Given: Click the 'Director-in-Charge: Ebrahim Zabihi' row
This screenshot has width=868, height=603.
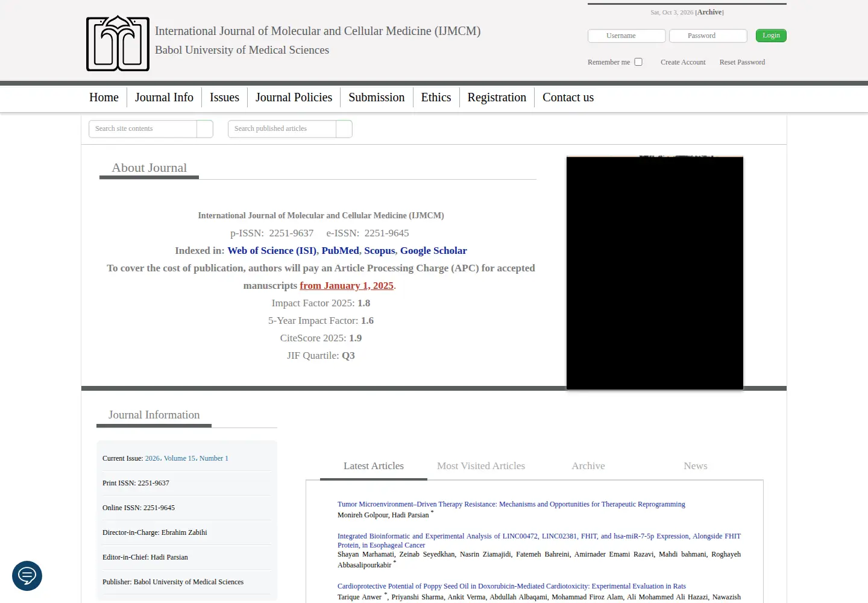Looking at the screenshot, I should tap(187, 532).
